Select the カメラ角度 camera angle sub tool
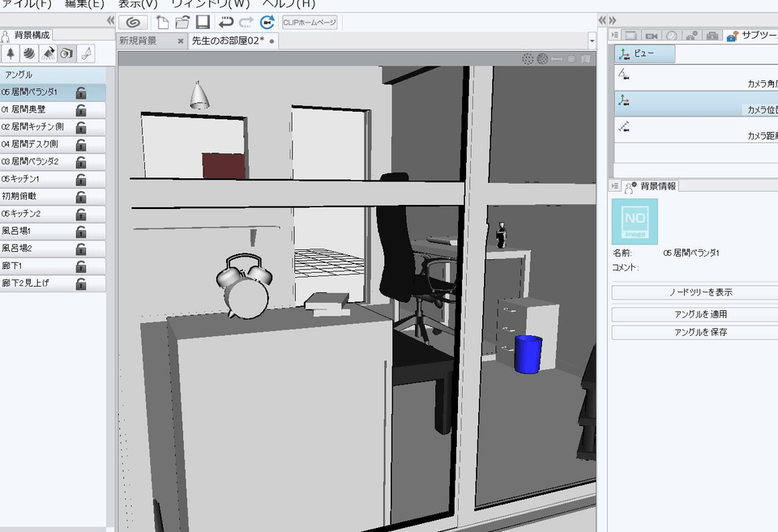Image resolution: width=778 pixels, height=532 pixels. pyautogui.click(x=695, y=78)
